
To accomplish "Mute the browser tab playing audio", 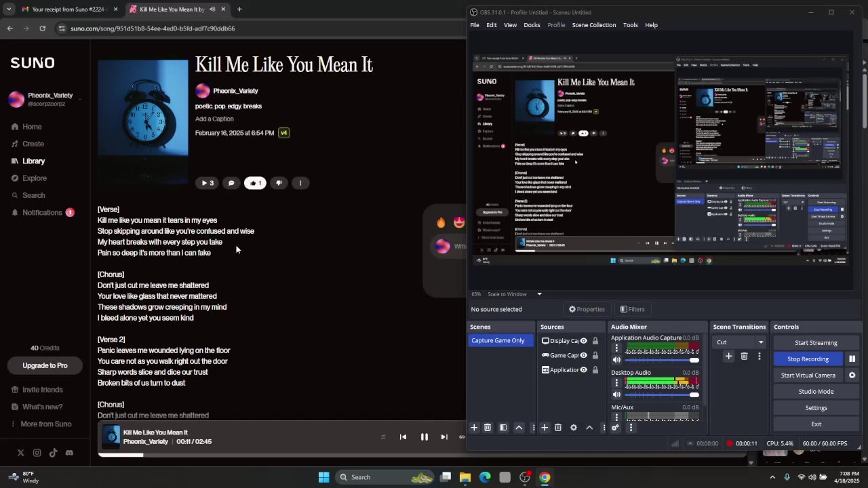I will point(212,9).
